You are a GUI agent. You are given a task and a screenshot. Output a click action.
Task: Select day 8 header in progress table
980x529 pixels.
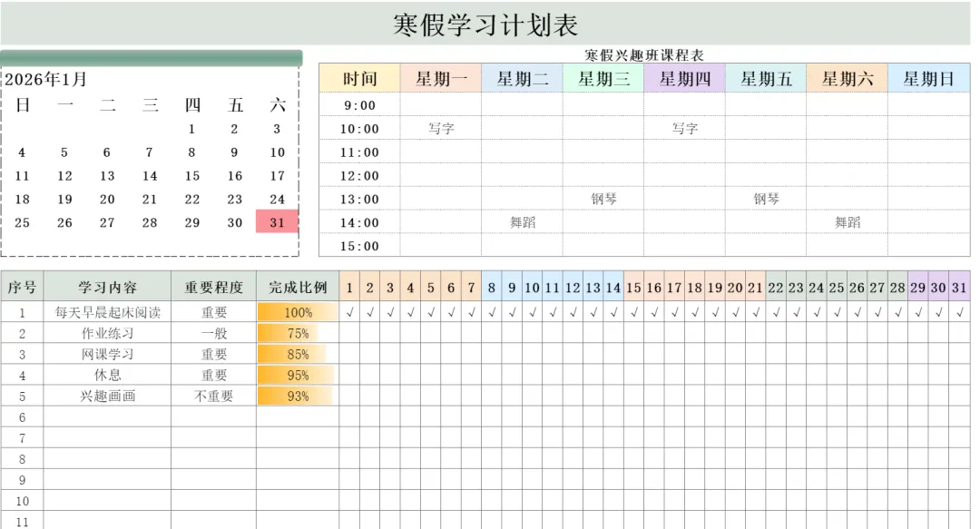(x=491, y=287)
